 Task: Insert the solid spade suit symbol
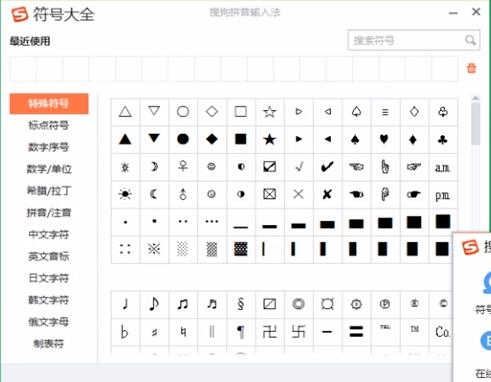(356, 139)
